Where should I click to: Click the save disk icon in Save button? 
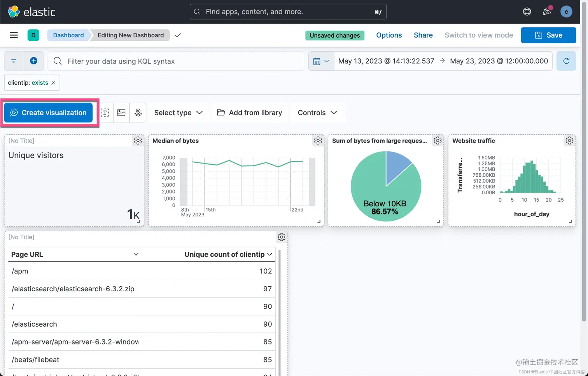point(539,35)
